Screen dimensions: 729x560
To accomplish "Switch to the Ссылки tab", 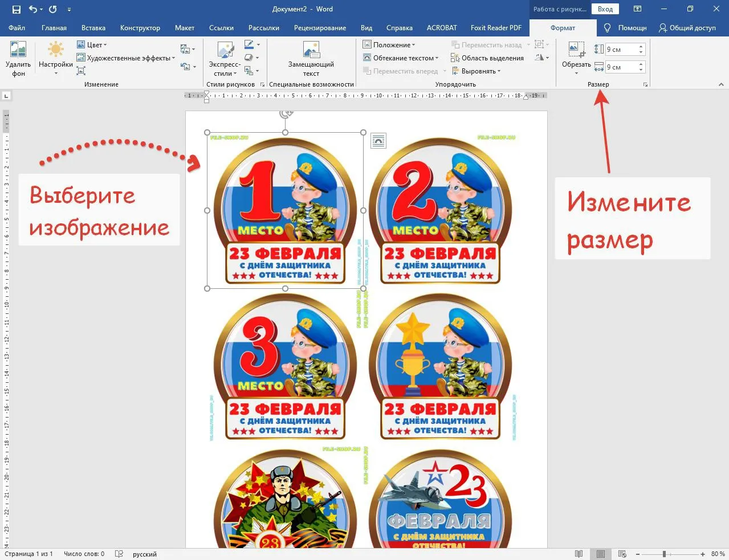I will pyautogui.click(x=221, y=28).
